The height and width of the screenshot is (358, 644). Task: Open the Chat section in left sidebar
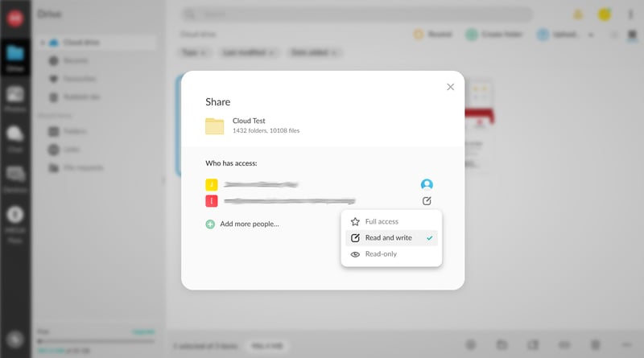pos(14,138)
